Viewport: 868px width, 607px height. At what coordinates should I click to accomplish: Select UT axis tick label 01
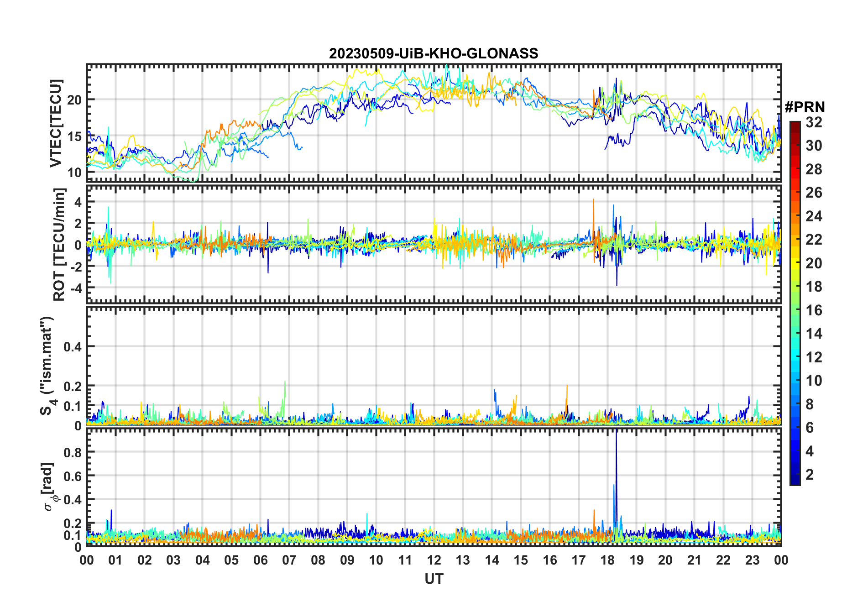tap(115, 560)
